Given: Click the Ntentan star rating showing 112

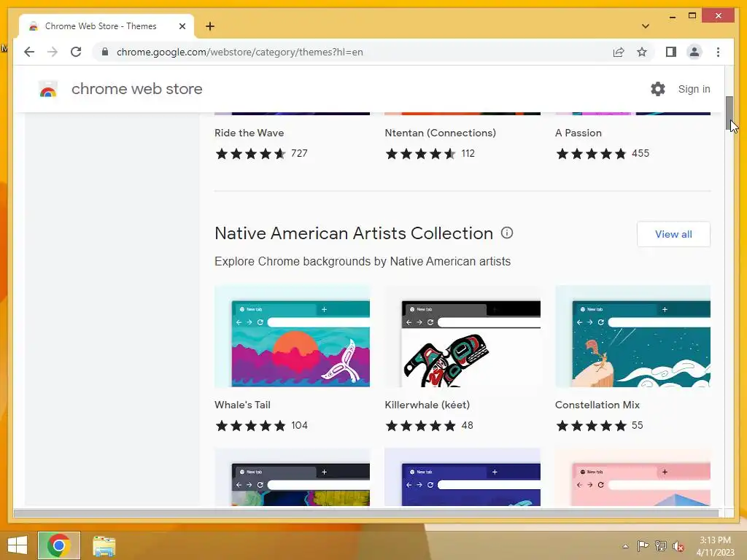Looking at the screenshot, I should (421, 153).
